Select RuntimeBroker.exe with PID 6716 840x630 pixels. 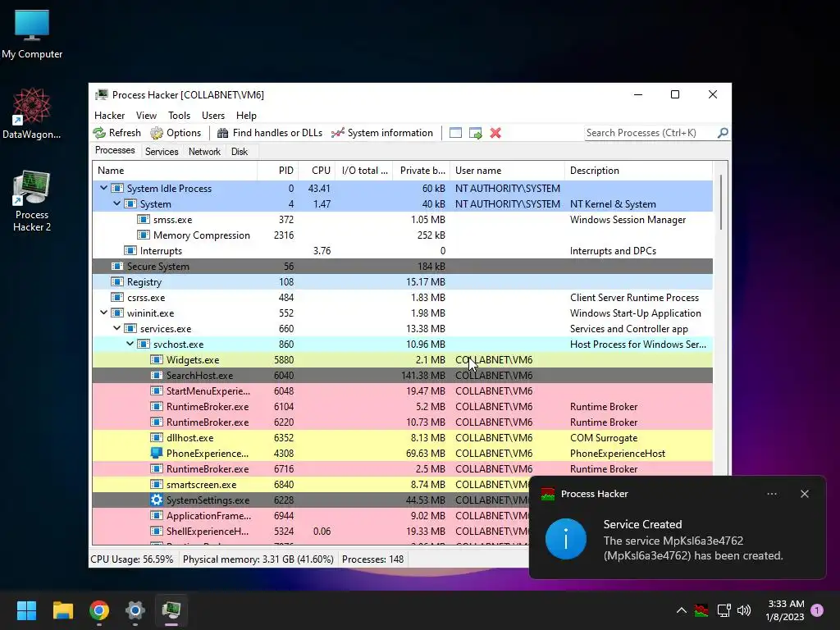pos(402,468)
